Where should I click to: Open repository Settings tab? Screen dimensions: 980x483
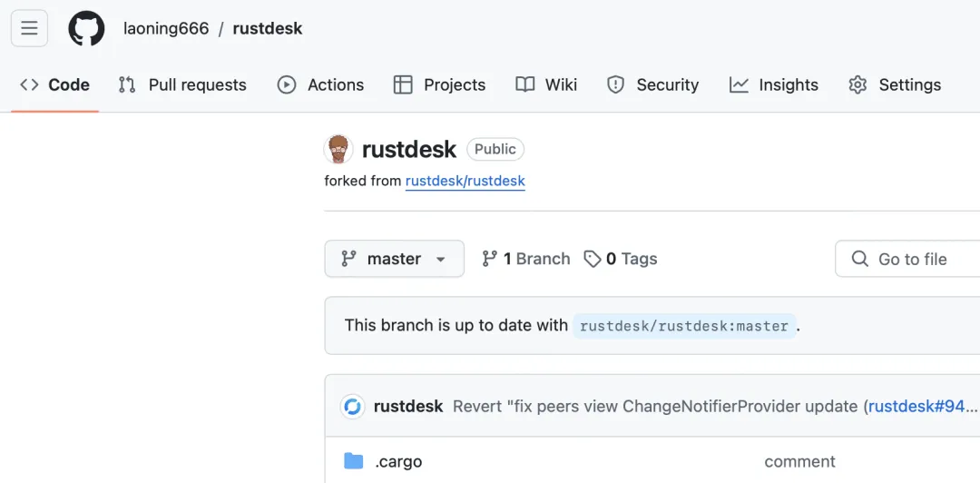895,84
